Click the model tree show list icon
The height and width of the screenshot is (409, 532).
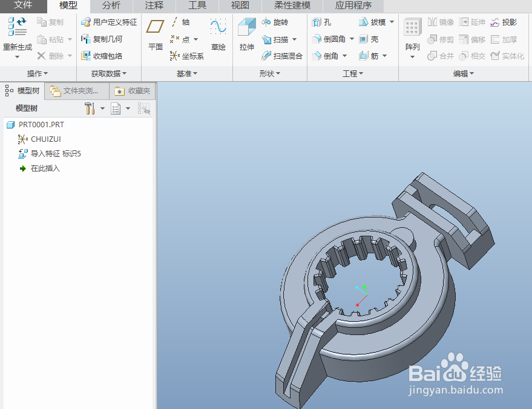click(x=116, y=108)
